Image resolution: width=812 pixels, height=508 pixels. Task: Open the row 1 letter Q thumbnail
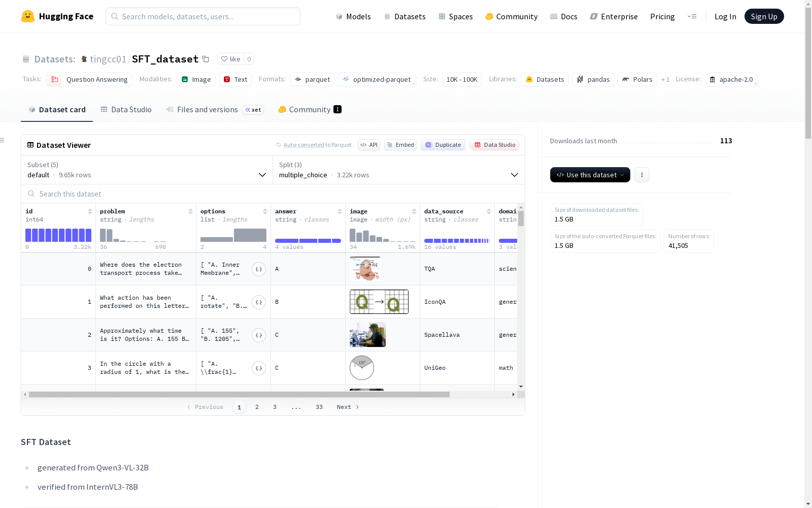tap(379, 302)
